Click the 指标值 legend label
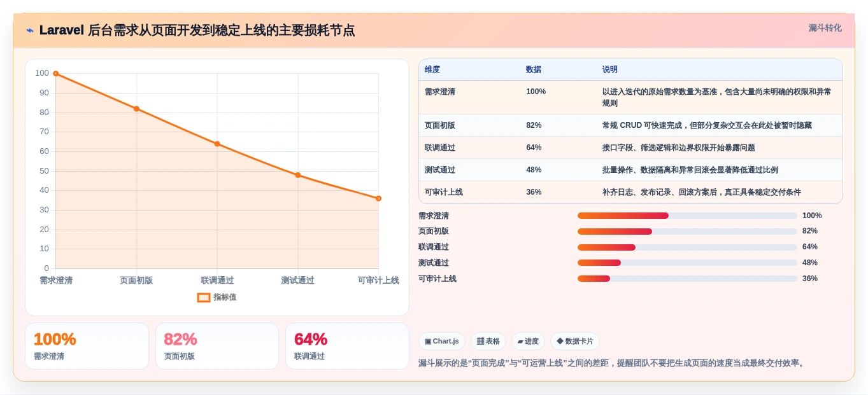This screenshot has height=395, width=868. (225, 297)
